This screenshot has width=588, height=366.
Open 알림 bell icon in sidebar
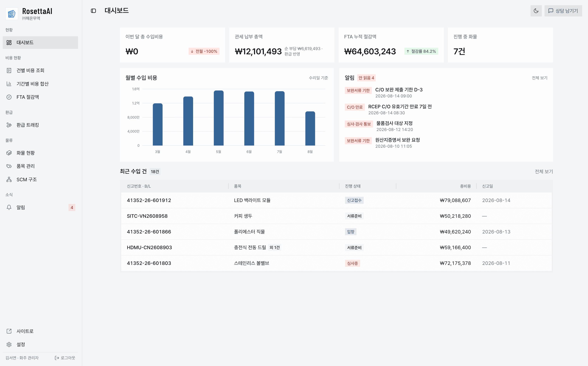tap(9, 207)
